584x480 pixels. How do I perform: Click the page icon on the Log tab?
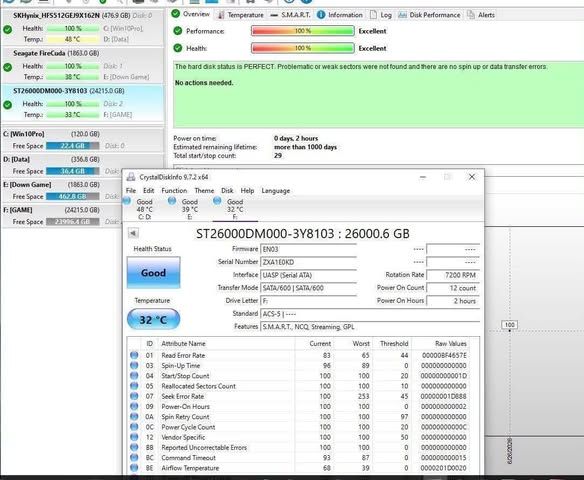[373, 15]
